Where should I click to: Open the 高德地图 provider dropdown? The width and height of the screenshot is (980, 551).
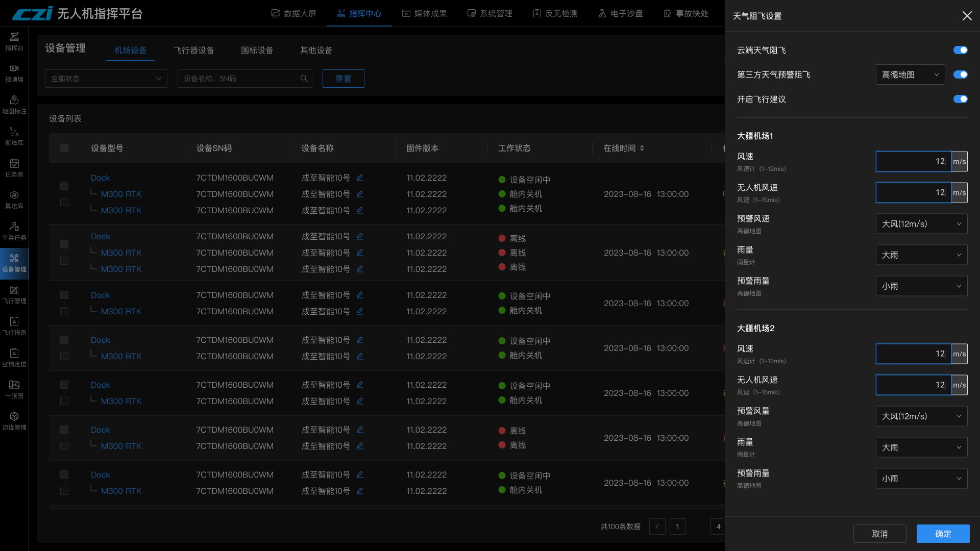point(910,74)
